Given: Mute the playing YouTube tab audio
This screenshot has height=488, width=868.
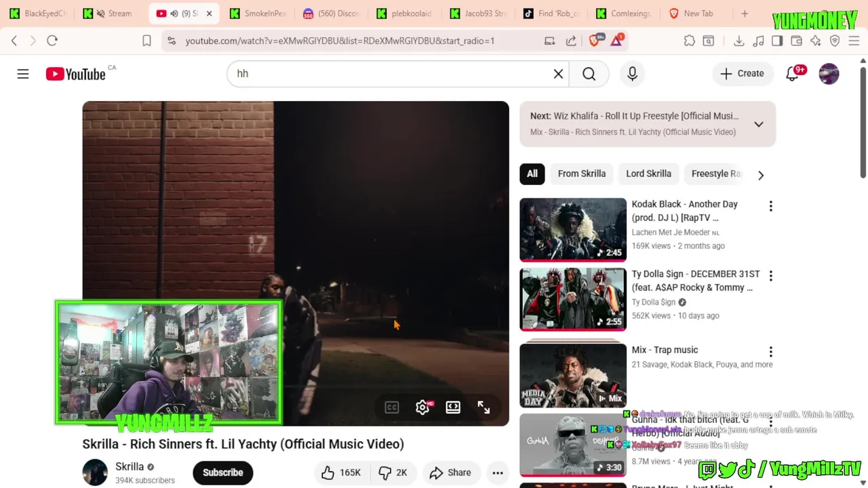Looking at the screenshot, I should pos(174,14).
